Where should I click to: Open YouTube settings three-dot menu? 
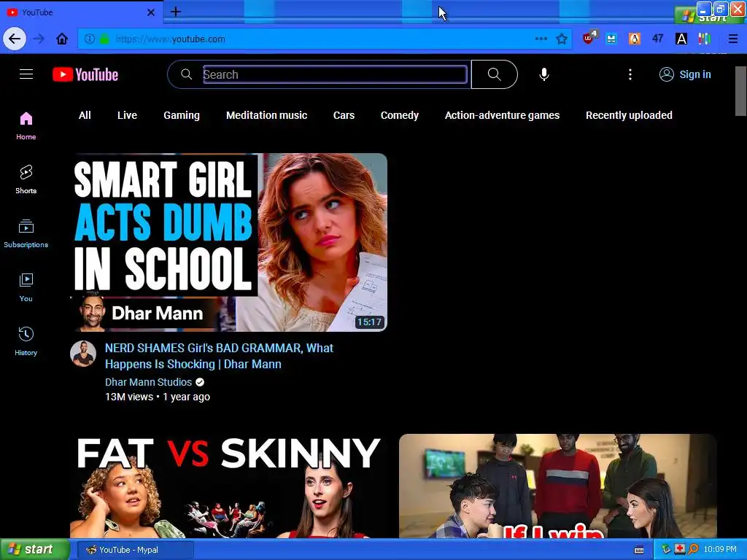tap(630, 74)
